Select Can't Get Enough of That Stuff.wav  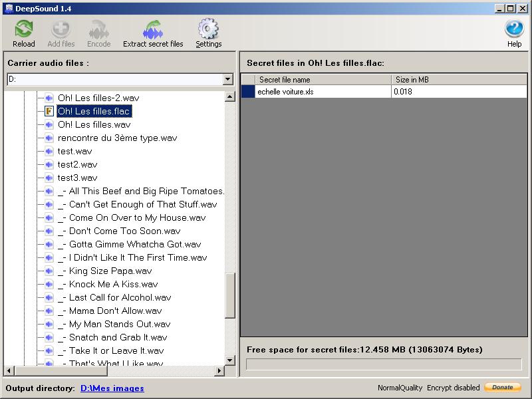(x=137, y=204)
